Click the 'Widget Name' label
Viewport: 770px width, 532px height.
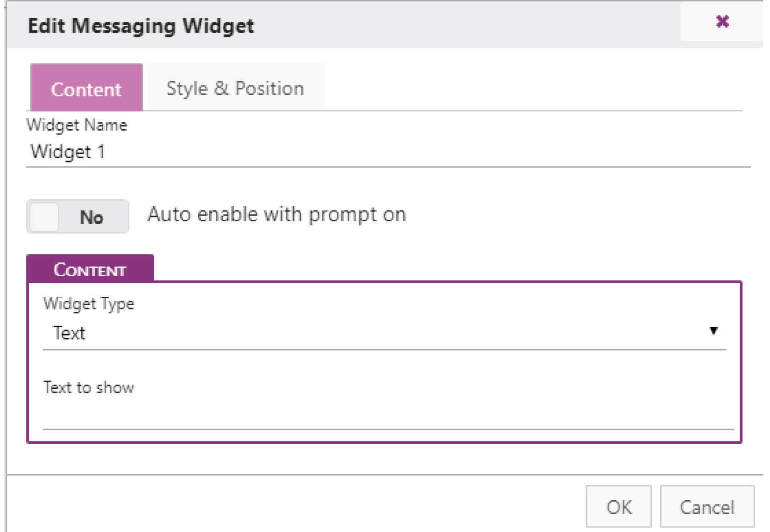tap(77, 125)
